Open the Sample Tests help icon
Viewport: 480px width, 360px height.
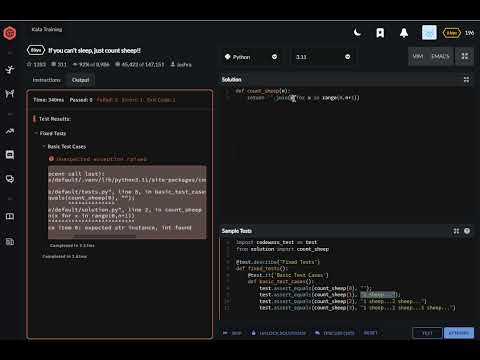point(467,231)
